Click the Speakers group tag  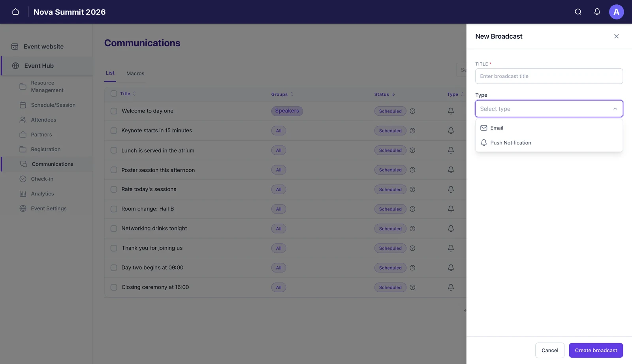pos(287,111)
